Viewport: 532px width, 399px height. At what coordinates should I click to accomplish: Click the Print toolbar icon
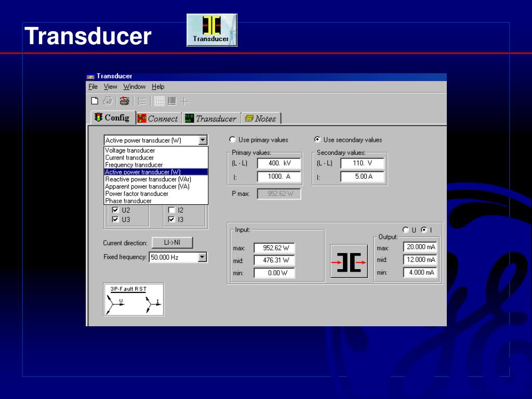coord(108,101)
